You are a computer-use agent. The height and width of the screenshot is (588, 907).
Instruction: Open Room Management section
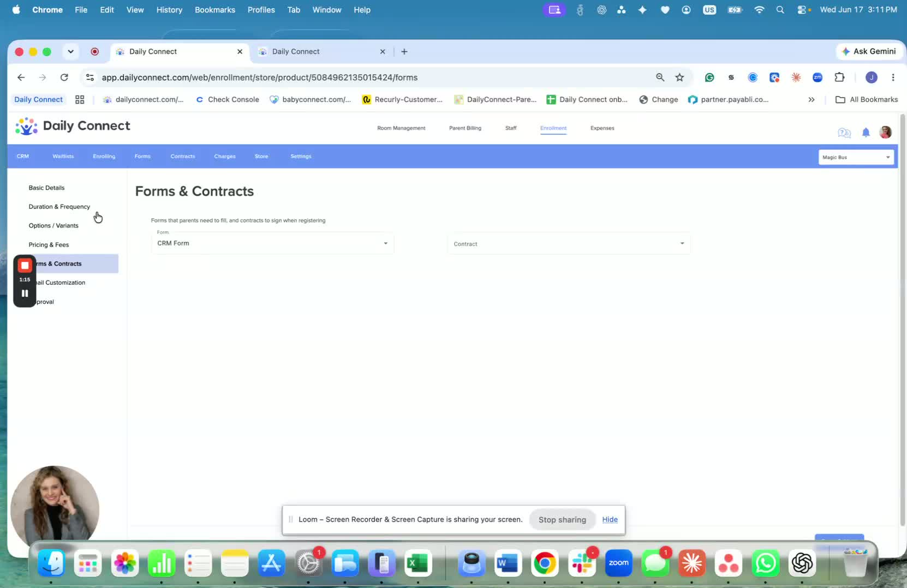pos(401,128)
